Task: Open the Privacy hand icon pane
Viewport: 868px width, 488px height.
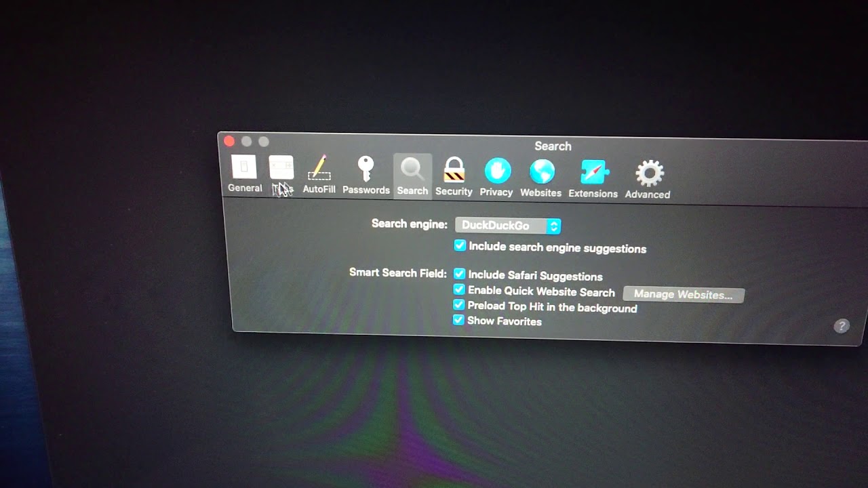Action: pos(496,178)
